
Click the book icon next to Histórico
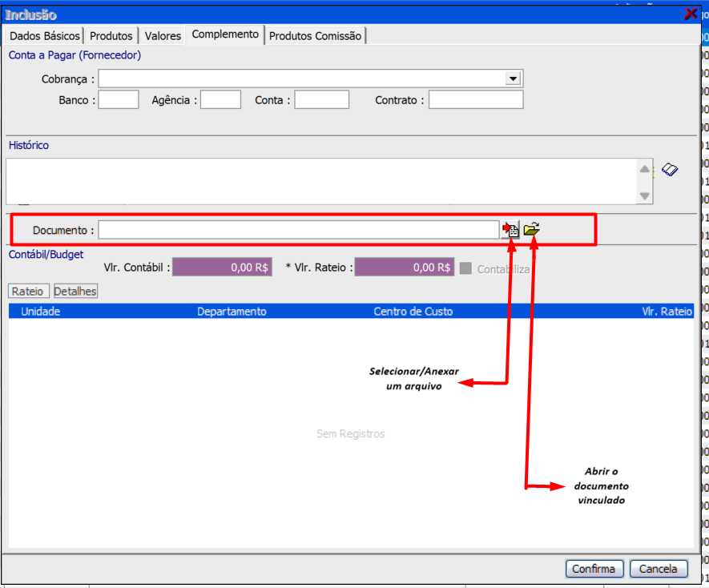click(x=670, y=170)
